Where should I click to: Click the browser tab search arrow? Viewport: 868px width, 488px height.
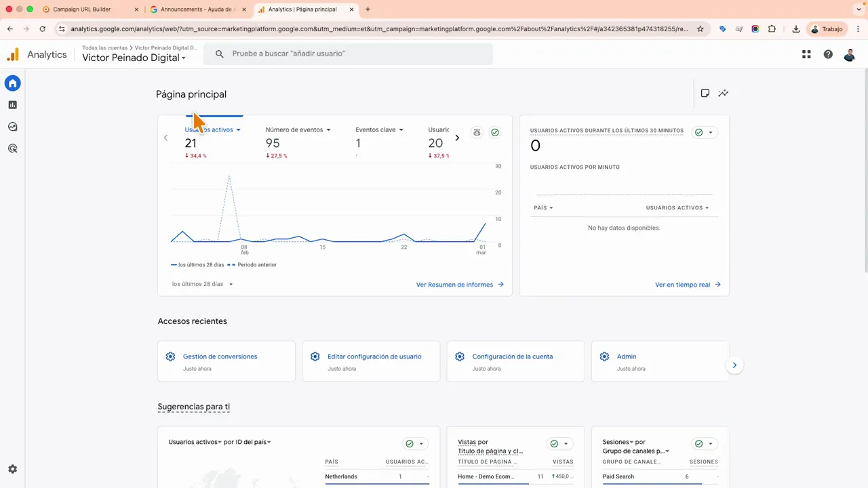click(858, 9)
